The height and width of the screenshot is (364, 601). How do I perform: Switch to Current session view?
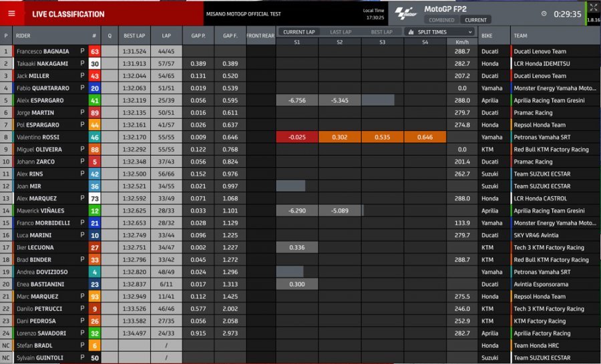[475, 20]
